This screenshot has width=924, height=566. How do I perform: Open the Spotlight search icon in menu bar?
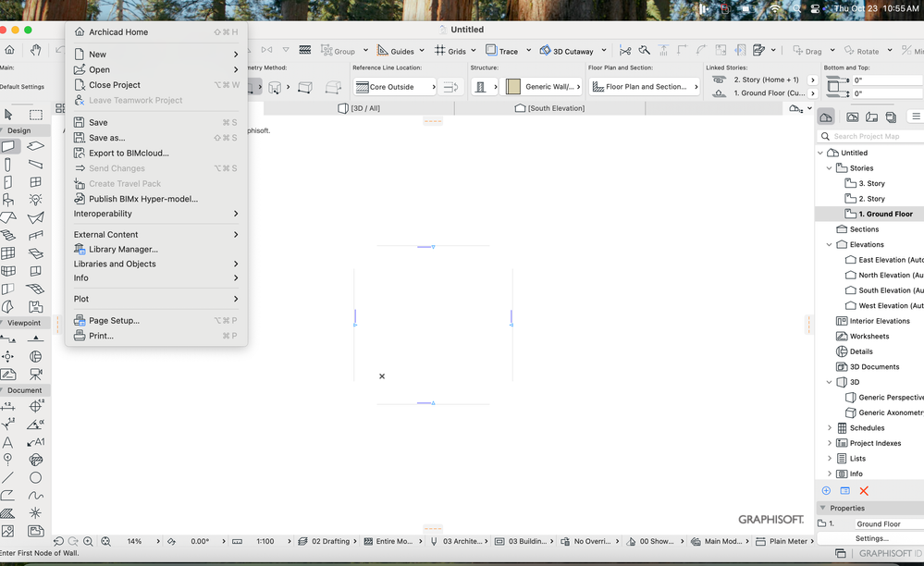click(x=796, y=9)
